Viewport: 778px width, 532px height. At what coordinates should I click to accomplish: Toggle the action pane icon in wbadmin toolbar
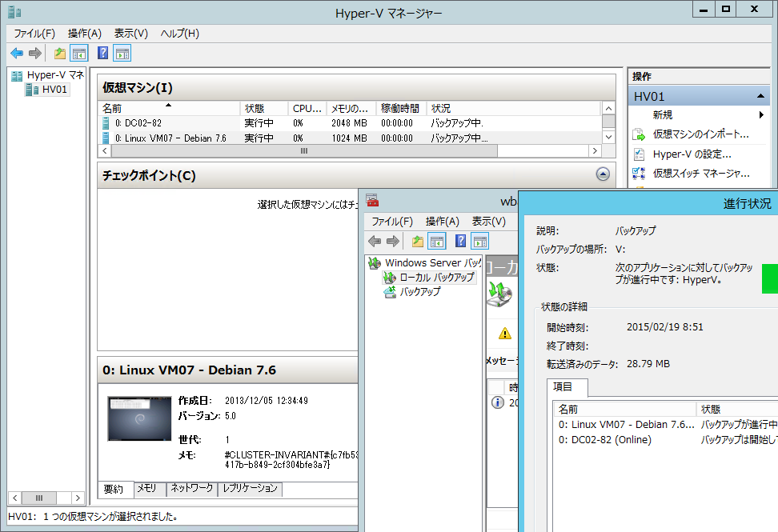tap(479, 241)
